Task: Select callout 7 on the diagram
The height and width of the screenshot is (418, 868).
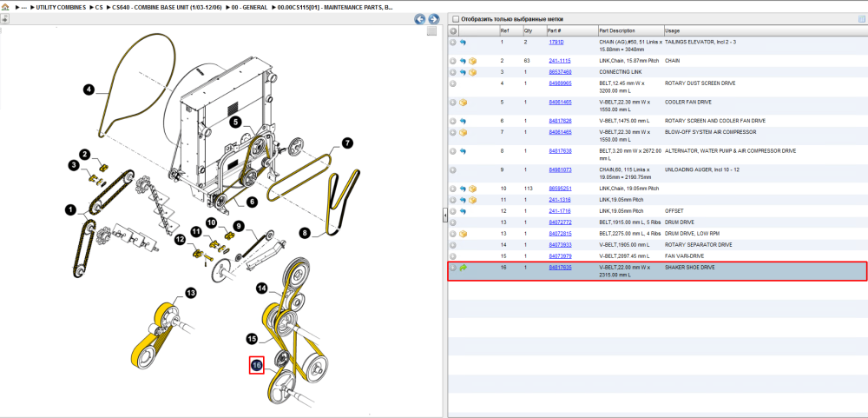Action: 347,143
